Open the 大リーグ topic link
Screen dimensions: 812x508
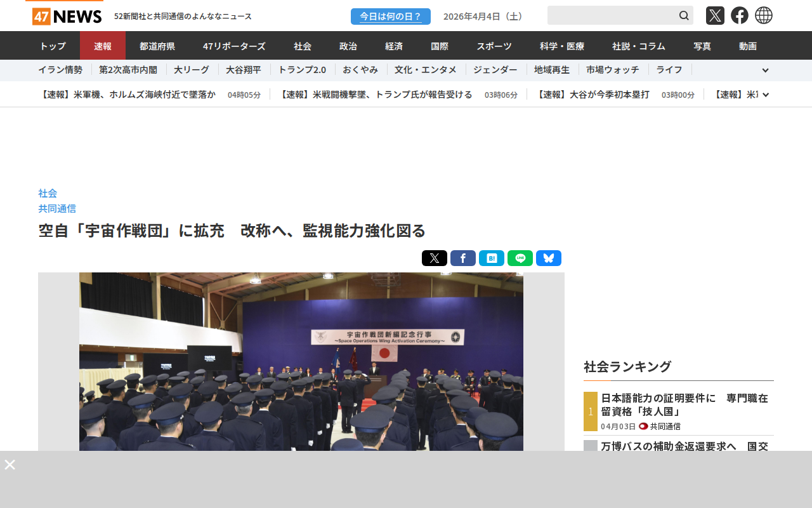[x=192, y=70]
